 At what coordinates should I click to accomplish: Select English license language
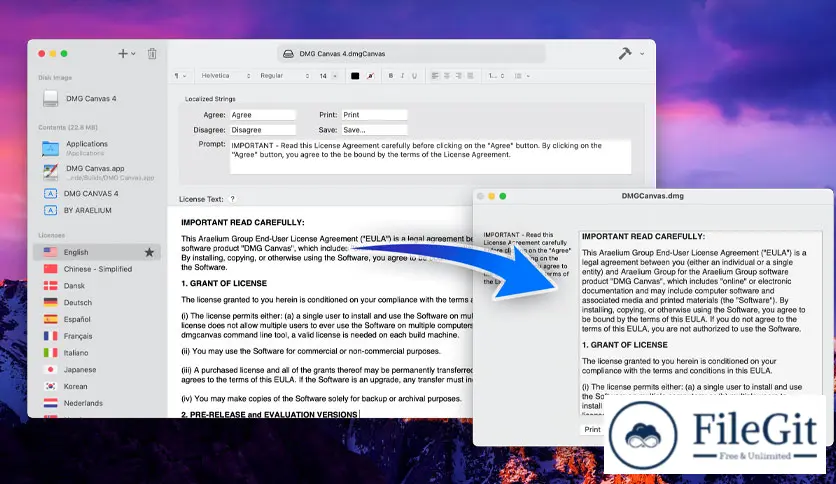tap(97, 252)
